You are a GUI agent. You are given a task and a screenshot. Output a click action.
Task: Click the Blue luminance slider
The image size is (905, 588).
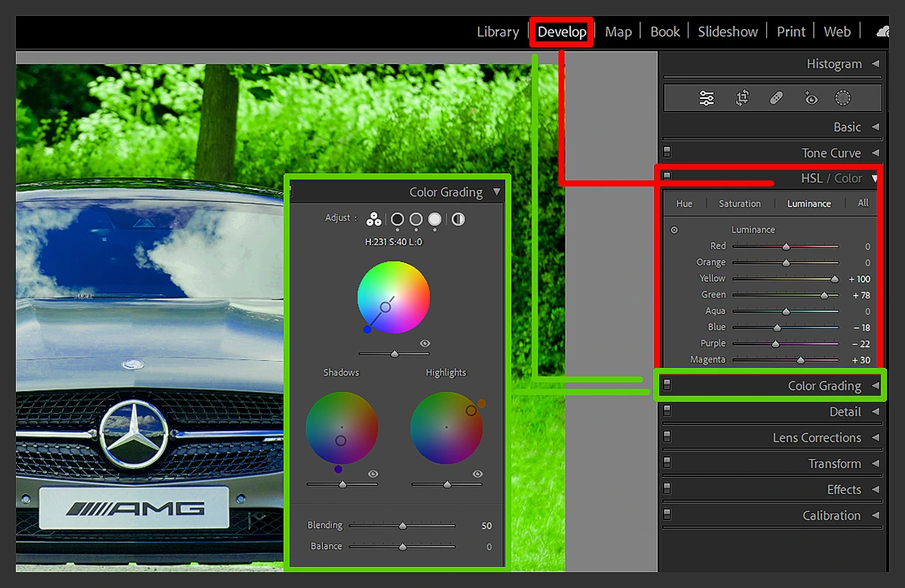pyautogui.click(x=786, y=327)
